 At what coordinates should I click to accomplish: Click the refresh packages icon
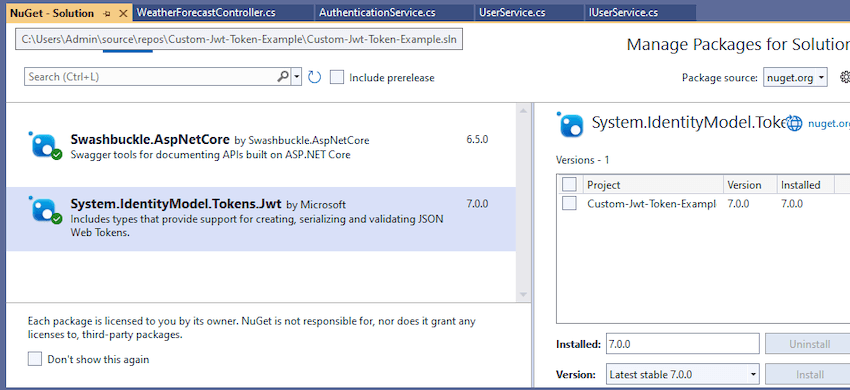[314, 77]
